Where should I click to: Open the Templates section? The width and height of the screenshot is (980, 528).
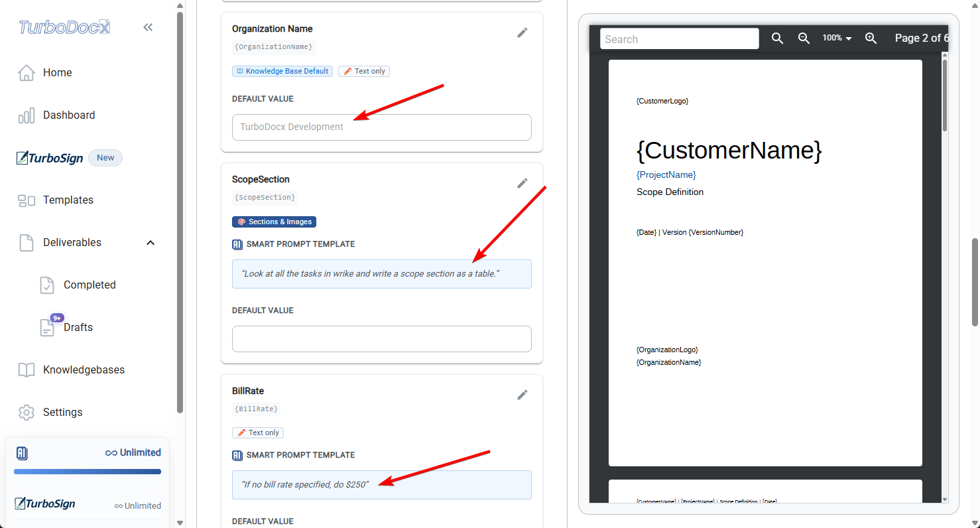[x=69, y=200]
